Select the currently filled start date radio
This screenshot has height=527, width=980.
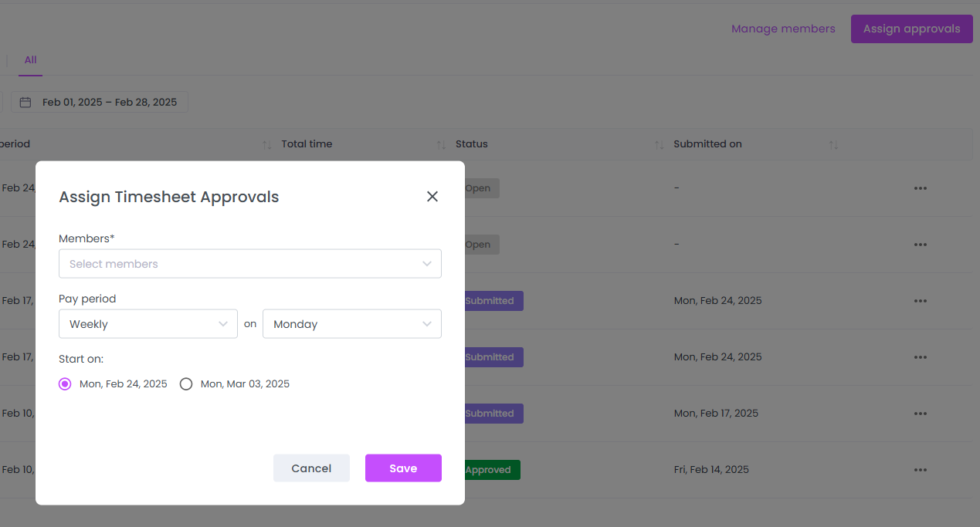click(65, 383)
